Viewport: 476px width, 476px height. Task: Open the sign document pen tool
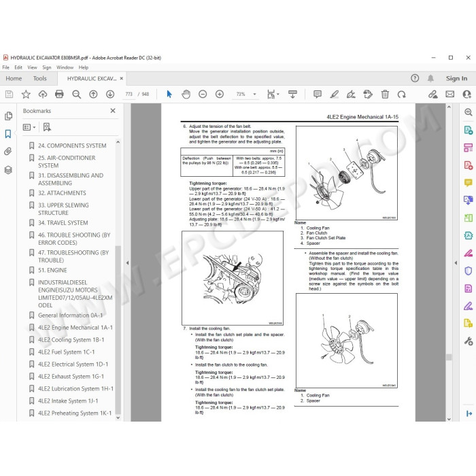pos(351,95)
